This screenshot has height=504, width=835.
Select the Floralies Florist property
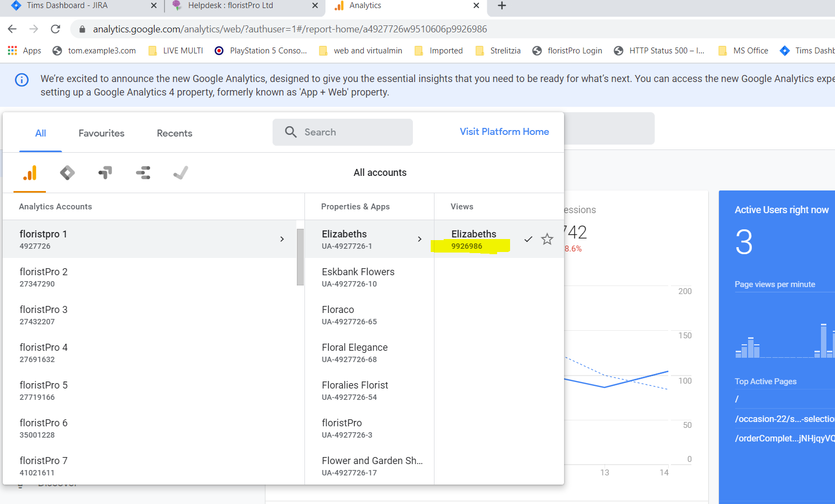(x=370, y=390)
